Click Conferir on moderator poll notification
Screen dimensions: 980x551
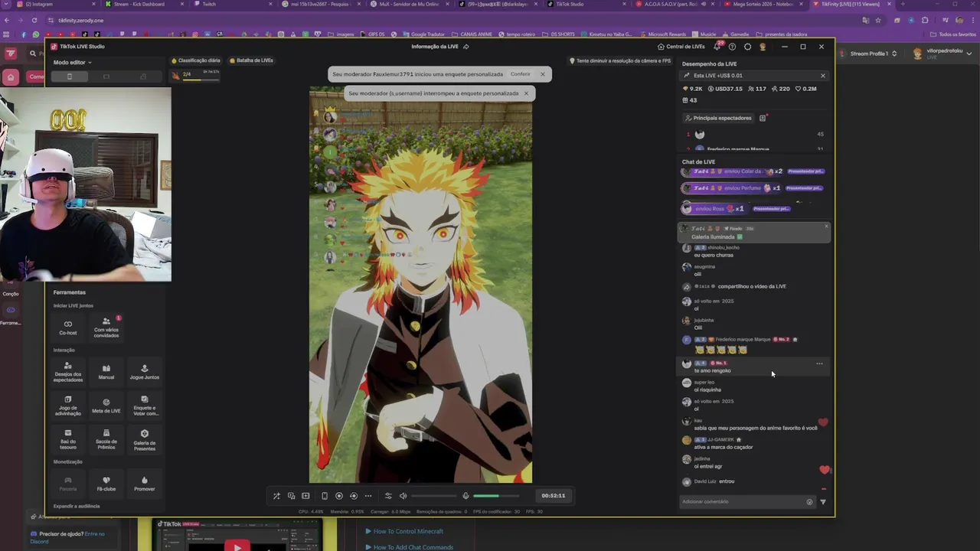tap(521, 74)
